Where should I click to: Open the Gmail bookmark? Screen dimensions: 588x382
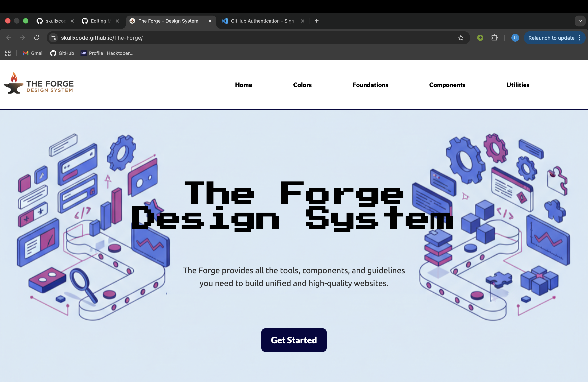pos(33,53)
